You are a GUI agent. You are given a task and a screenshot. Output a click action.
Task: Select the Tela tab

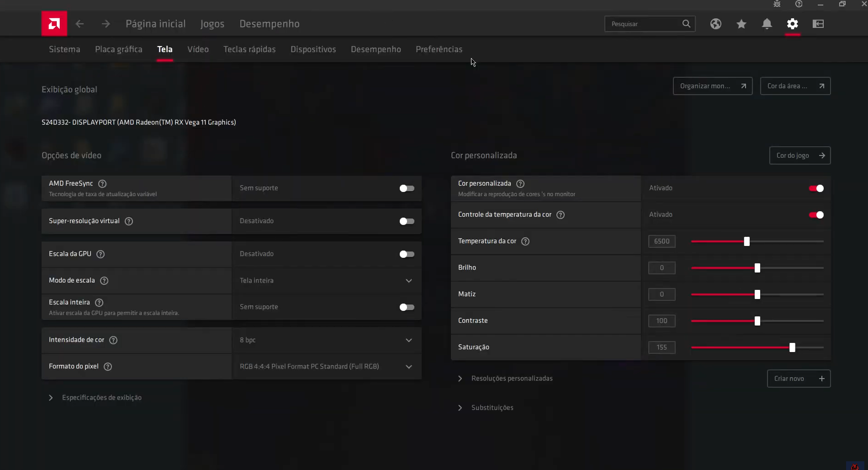pos(165,49)
